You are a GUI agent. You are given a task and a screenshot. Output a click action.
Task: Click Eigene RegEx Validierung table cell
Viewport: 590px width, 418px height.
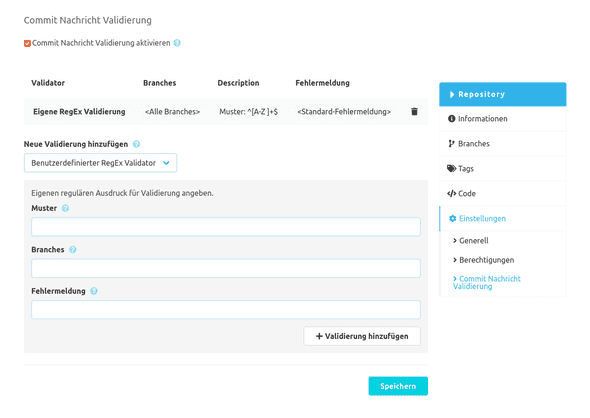pyautogui.click(x=79, y=111)
